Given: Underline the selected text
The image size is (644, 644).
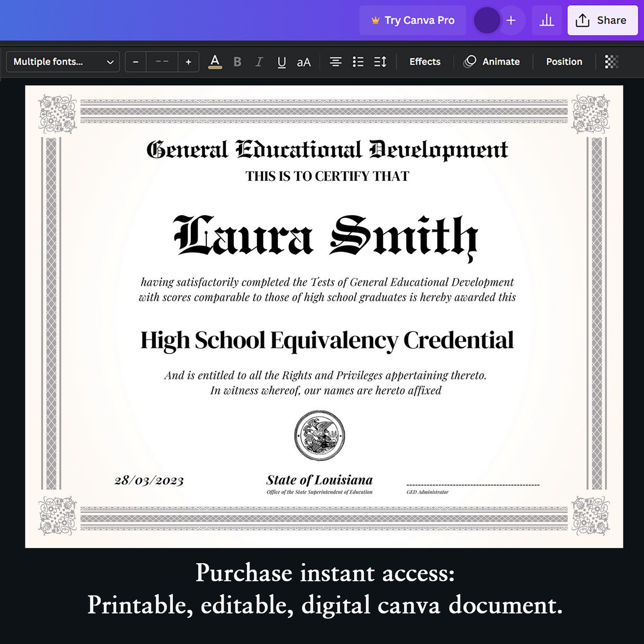Looking at the screenshot, I should pos(281,62).
